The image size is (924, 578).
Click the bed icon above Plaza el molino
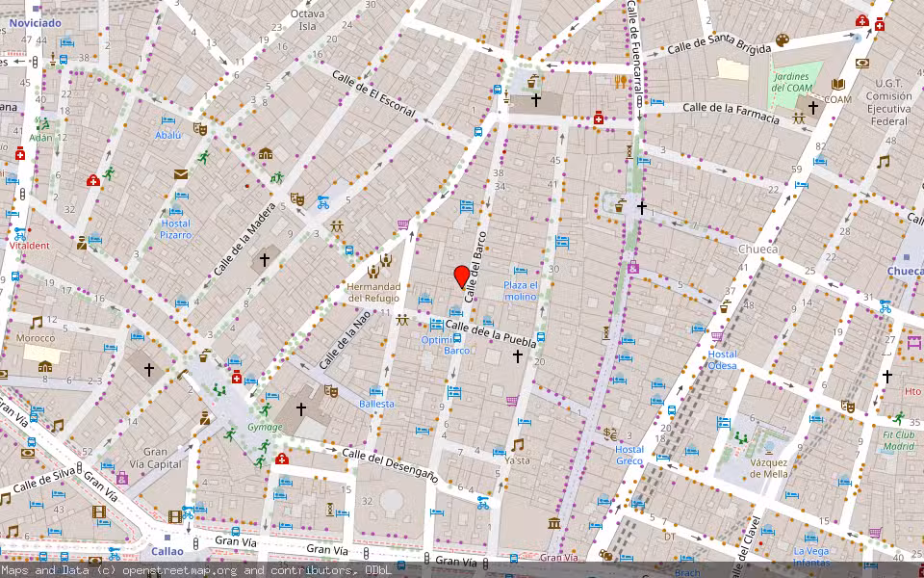tap(520, 271)
